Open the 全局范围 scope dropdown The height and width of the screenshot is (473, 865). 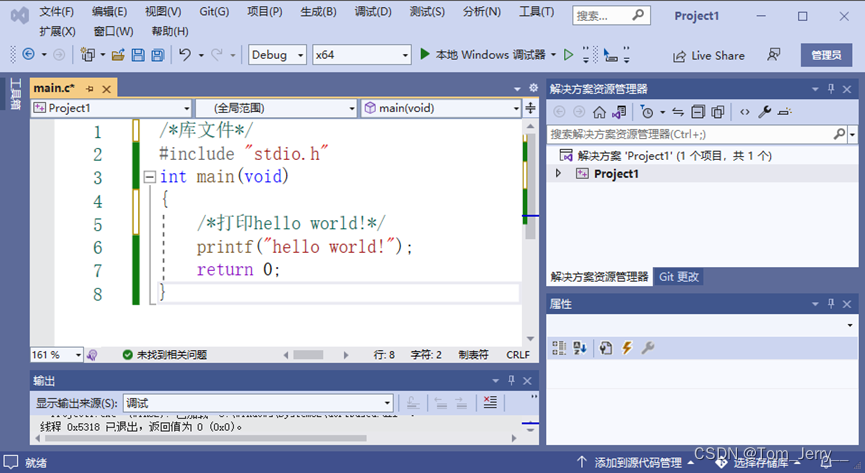pos(276,108)
